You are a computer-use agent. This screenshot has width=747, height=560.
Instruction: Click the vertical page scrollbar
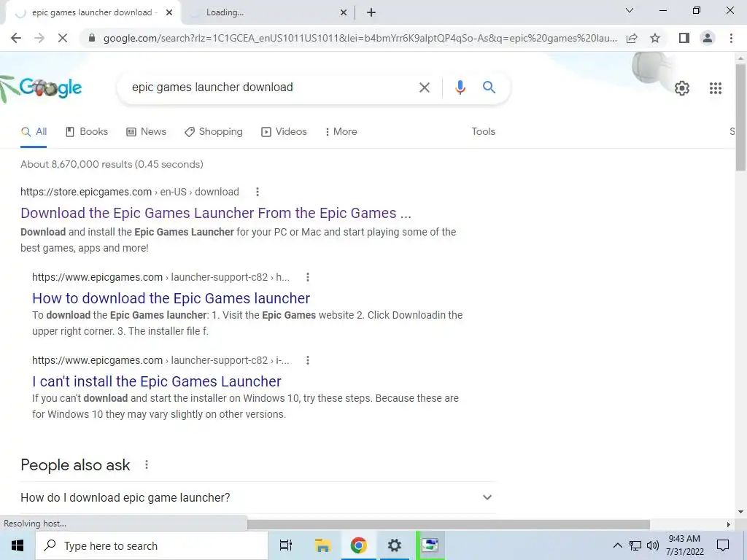tap(740, 117)
